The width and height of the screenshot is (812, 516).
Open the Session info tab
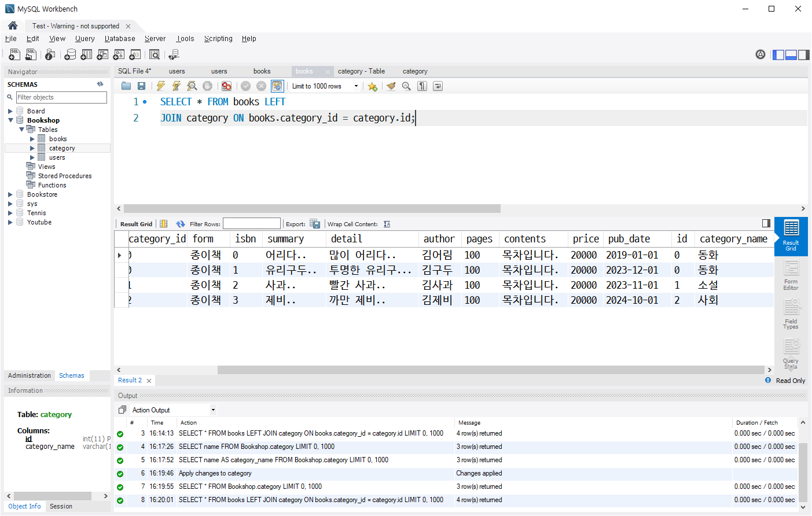tap(61, 506)
